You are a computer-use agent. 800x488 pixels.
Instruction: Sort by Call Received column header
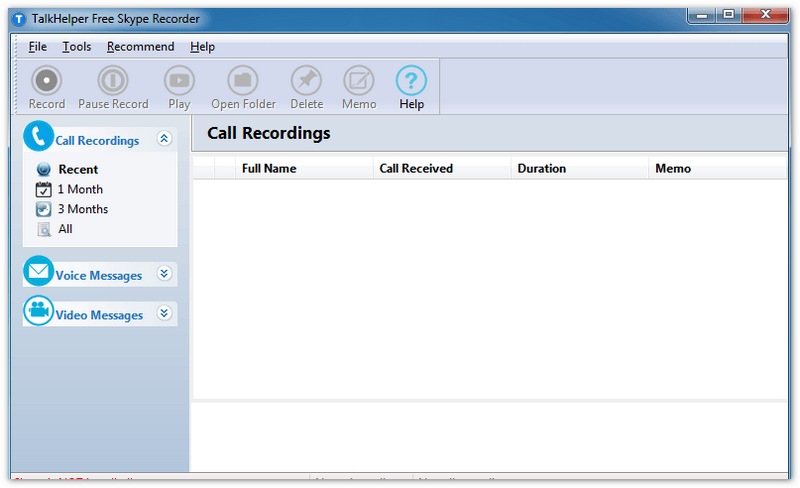[442, 168]
